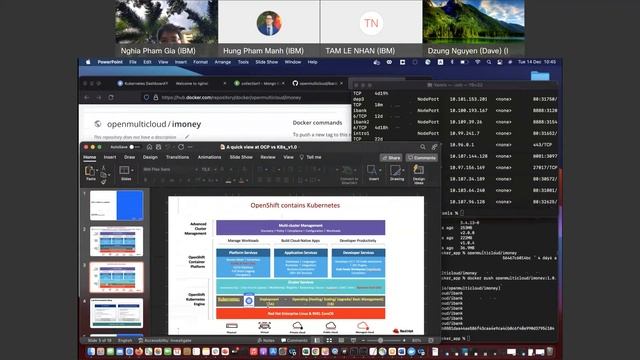640x360 pixels.
Task: Click the Redo icon in PowerPoint title bar
Action: click(x=181, y=147)
